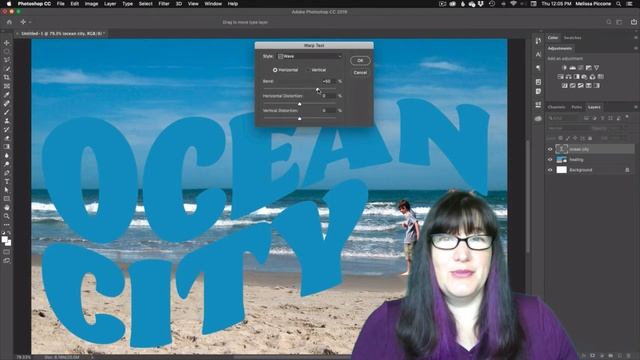Switch to the Swatches tab
The width and height of the screenshot is (640, 360).
coord(572,38)
